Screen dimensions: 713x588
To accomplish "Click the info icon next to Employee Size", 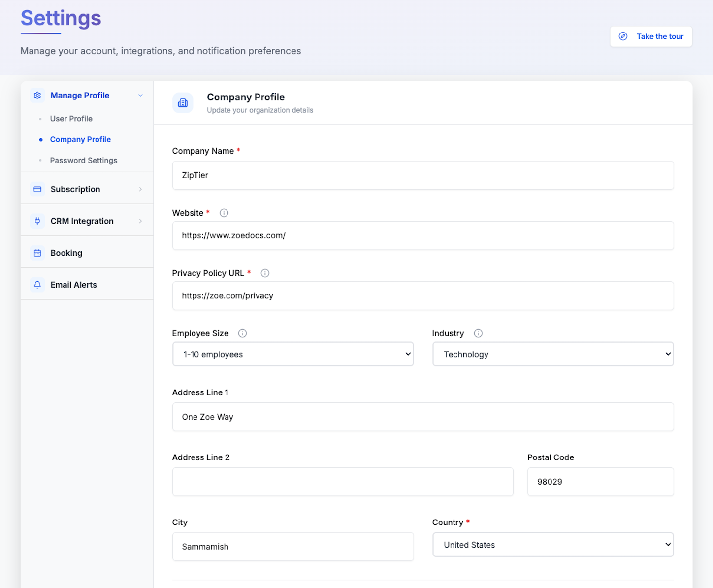I will pyautogui.click(x=242, y=333).
